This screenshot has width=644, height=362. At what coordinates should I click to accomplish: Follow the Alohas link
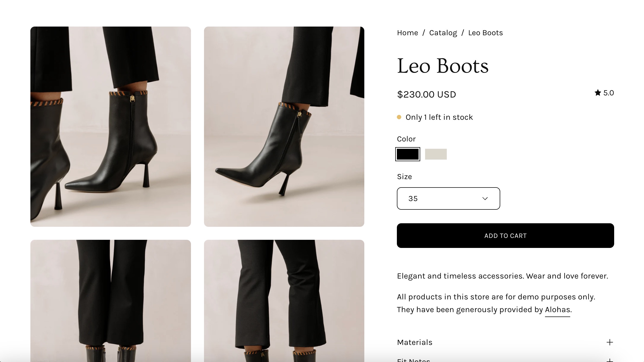(x=557, y=310)
